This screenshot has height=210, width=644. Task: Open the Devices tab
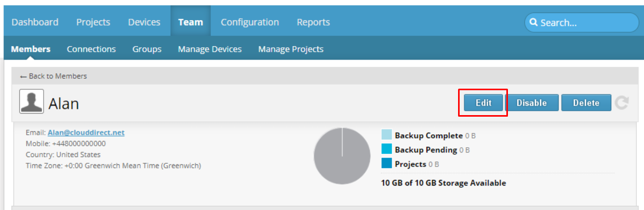point(144,22)
